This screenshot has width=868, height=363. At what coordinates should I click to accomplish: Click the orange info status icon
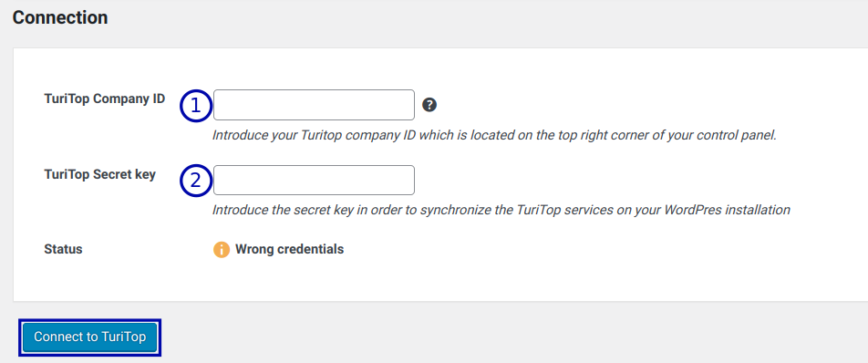[222, 250]
